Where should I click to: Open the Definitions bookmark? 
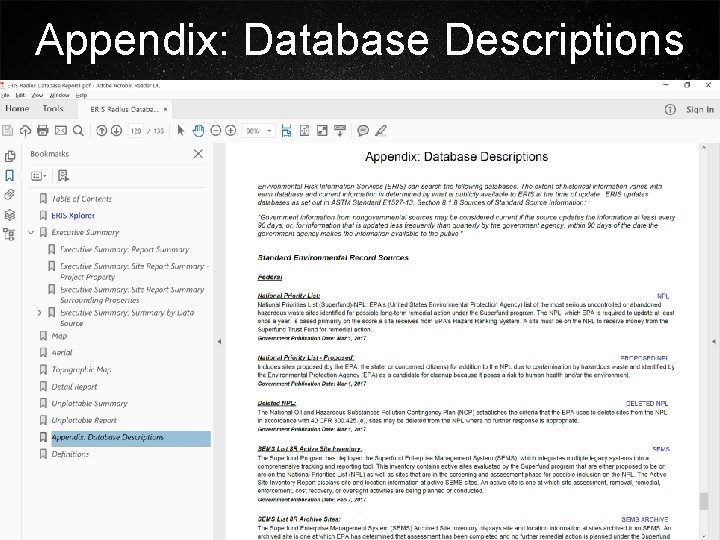tap(70, 454)
